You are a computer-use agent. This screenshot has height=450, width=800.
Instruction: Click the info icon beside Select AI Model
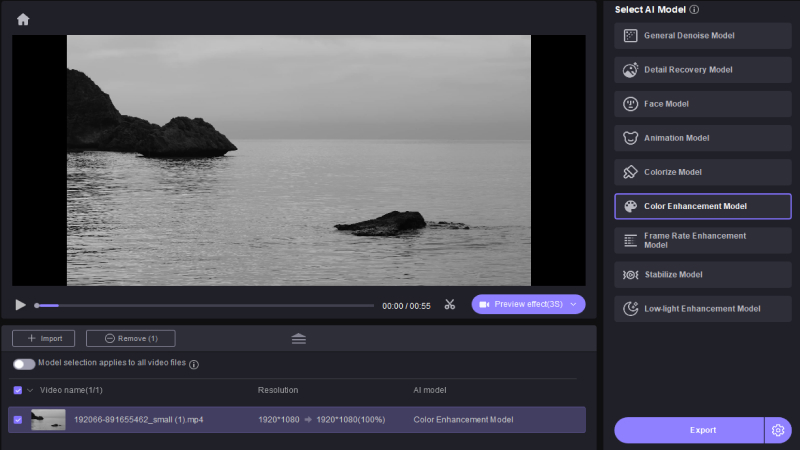[694, 10]
